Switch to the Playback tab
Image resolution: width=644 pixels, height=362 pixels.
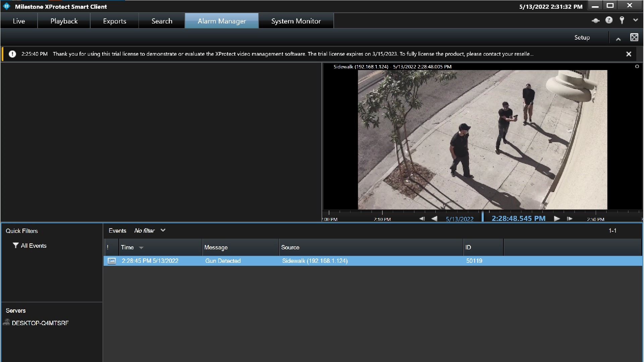click(64, 21)
